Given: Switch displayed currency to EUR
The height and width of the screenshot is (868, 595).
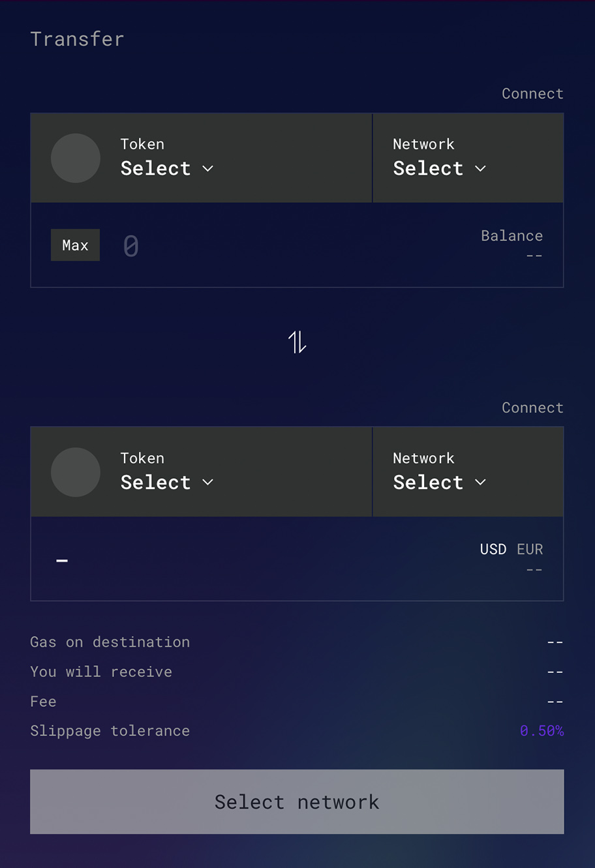Looking at the screenshot, I should coord(530,549).
